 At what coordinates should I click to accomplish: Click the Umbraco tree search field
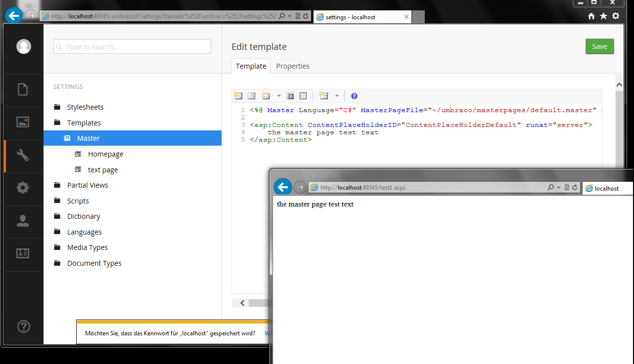pyautogui.click(x=132, y=46)
